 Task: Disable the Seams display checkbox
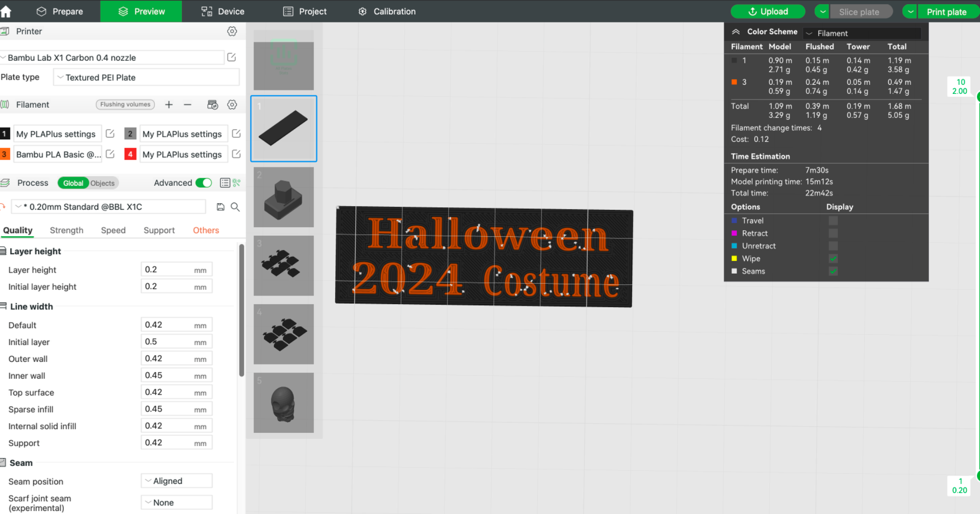833,272
